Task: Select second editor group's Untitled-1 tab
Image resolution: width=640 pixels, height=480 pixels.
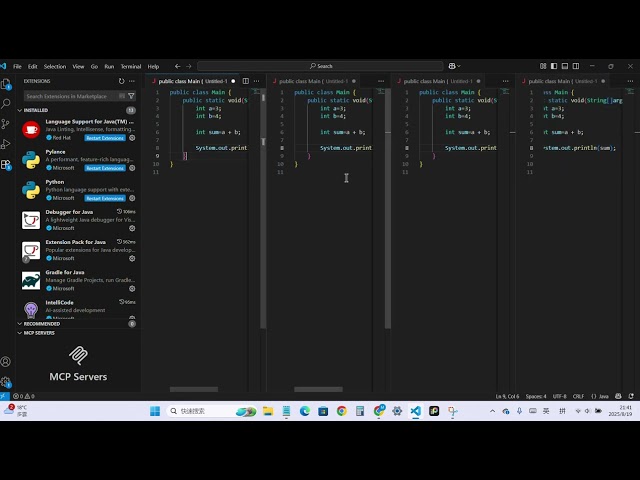Action: 313,81
